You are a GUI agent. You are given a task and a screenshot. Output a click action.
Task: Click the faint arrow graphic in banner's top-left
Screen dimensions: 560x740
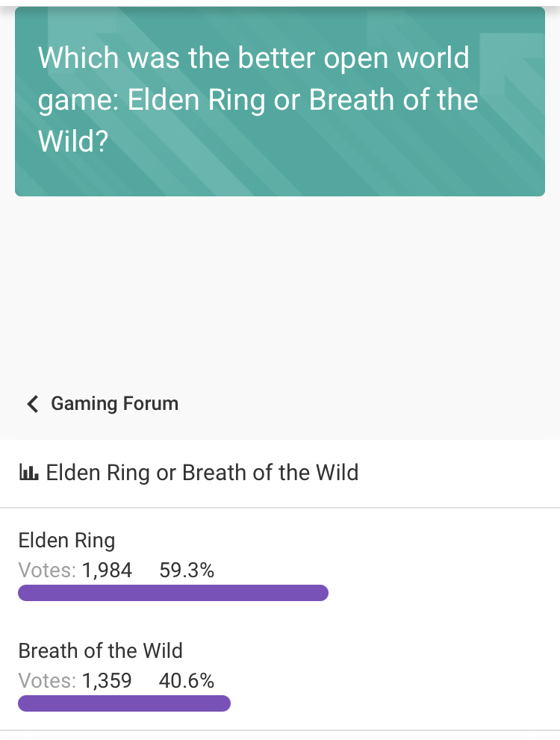pyautogui.click(x=82, y=30)
